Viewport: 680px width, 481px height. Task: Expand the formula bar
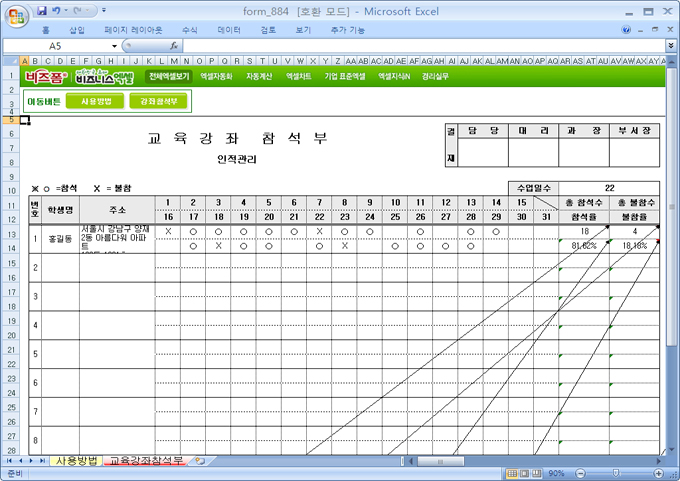tap(670, 46)
